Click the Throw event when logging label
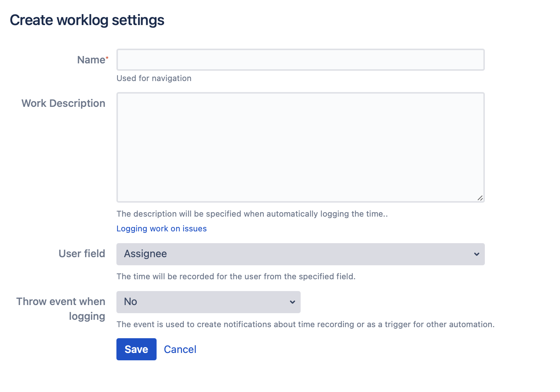Screen dimensions: 560x392 pyautogui.click(x=61, y=309)
